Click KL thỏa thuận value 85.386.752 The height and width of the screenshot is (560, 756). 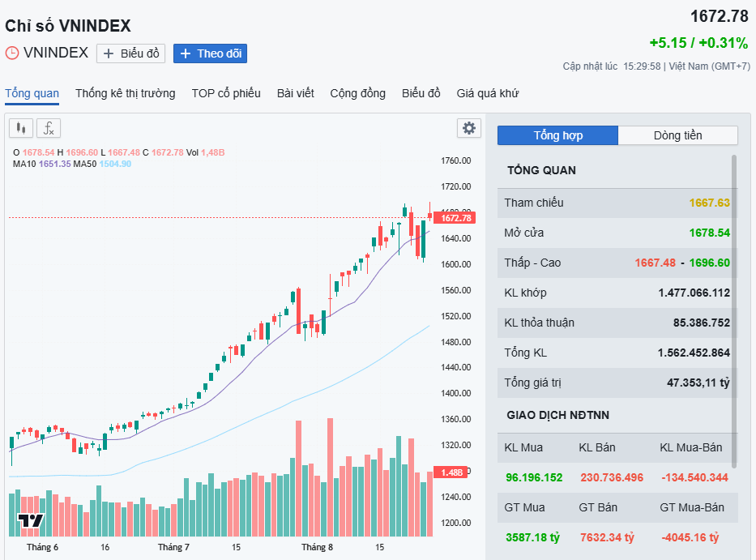coord(702,323)
